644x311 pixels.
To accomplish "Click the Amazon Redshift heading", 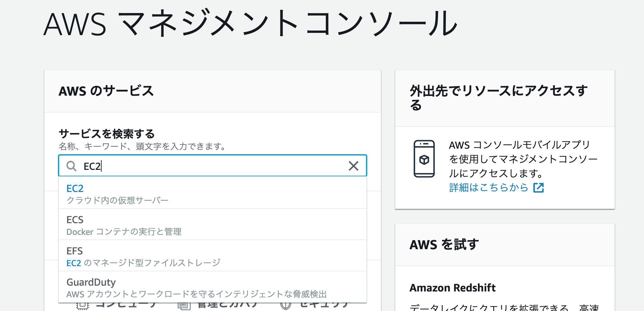I will click(x=453, y=288).
